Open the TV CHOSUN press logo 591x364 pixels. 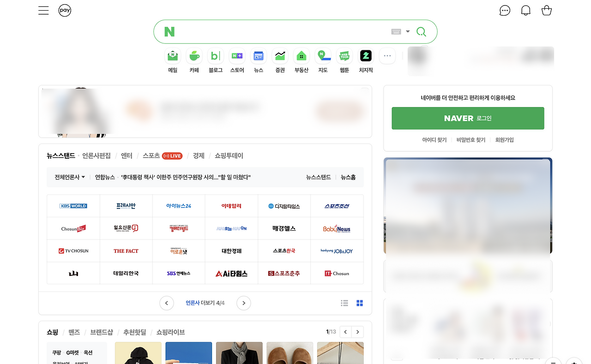coord(73,251)
